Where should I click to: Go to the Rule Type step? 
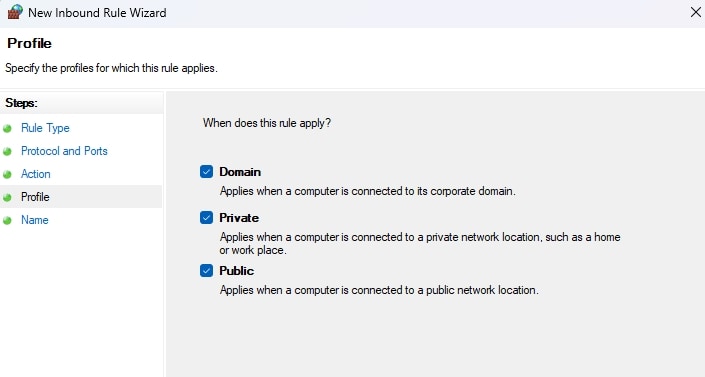[45, 128]
